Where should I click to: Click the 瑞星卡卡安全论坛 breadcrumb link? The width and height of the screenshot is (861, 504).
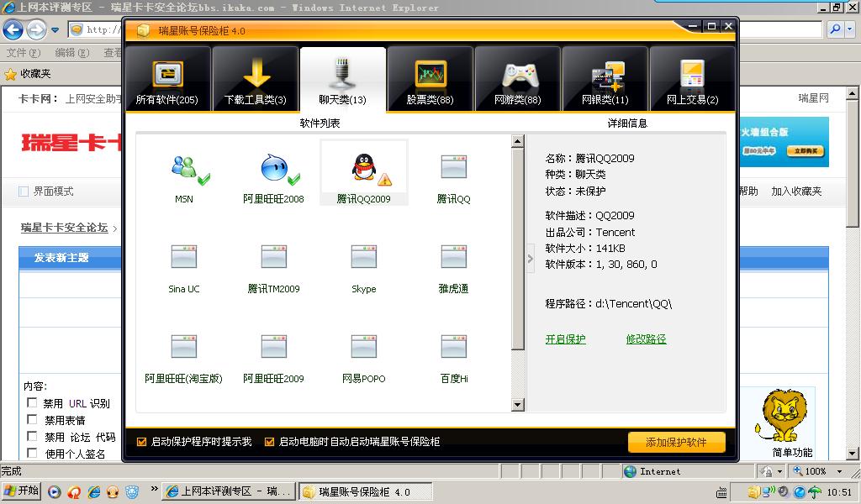click(x=64, y=228)
